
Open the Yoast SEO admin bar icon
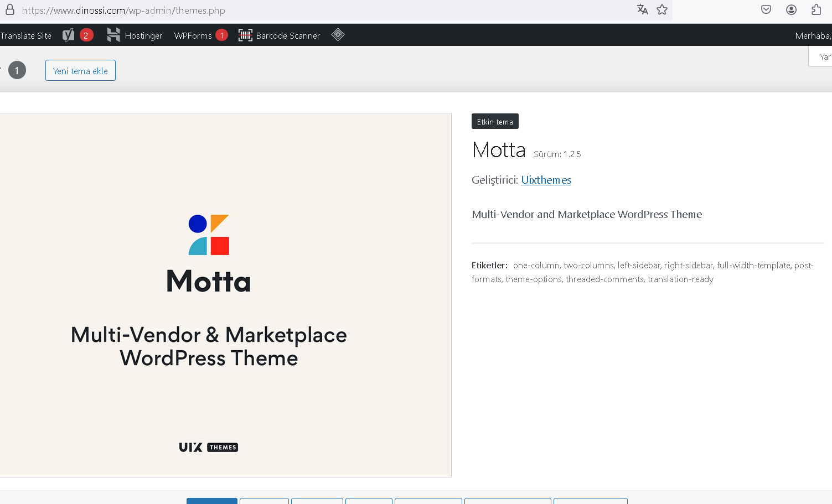(69, 35)
